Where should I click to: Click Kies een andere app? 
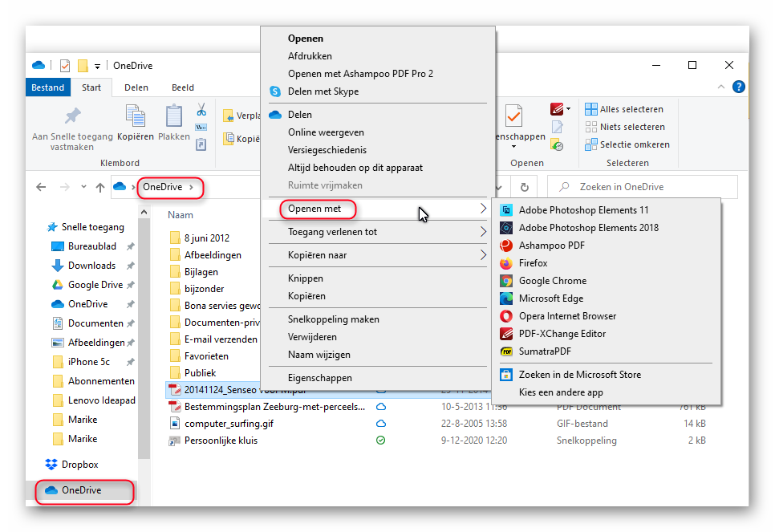coord(561,392)
